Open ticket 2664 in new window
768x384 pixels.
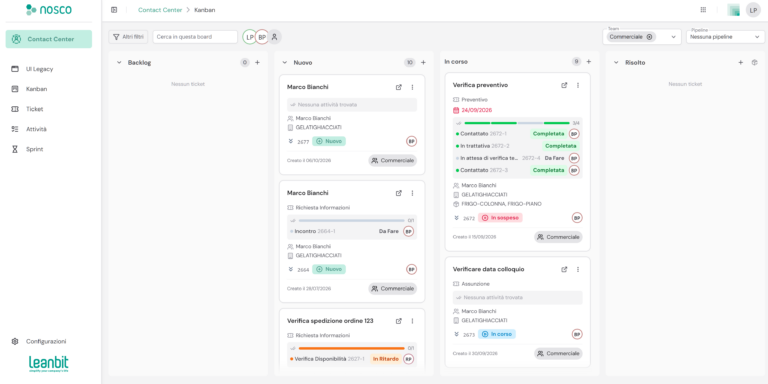(x=399, y=193)
